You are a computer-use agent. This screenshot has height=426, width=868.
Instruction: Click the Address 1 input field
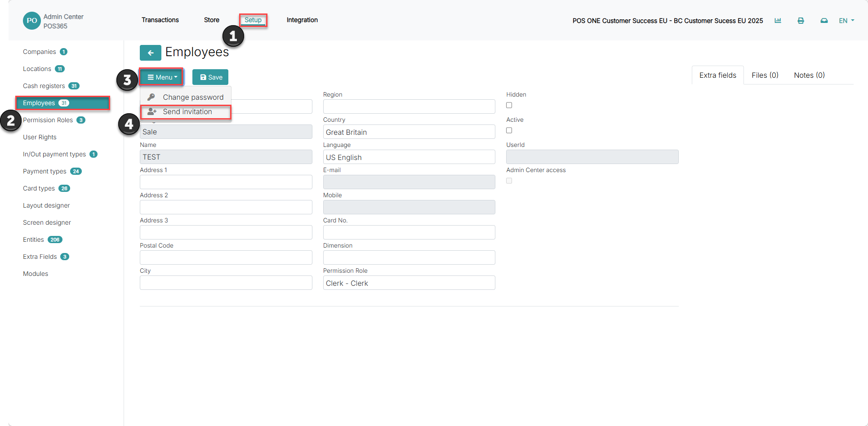point(226,182)
